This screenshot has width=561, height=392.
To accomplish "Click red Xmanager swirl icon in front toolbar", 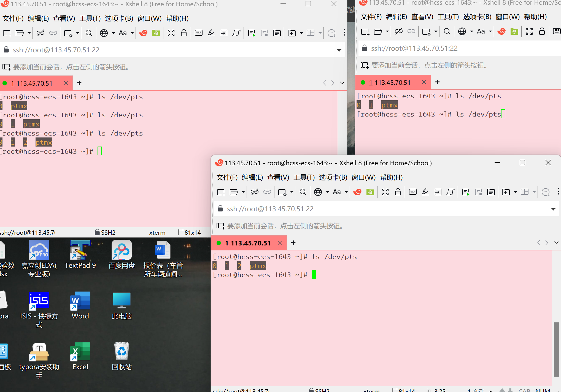I will tap(357, 192).
